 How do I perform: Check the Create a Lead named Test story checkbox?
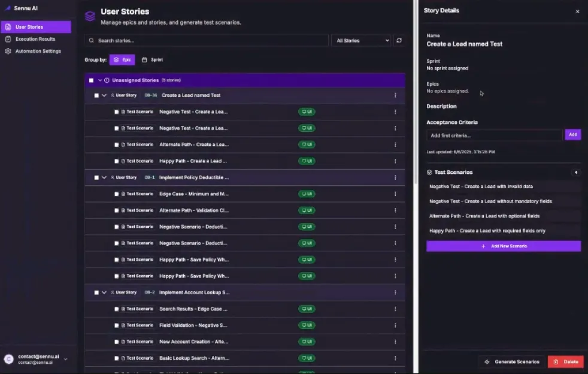(96, 95)
